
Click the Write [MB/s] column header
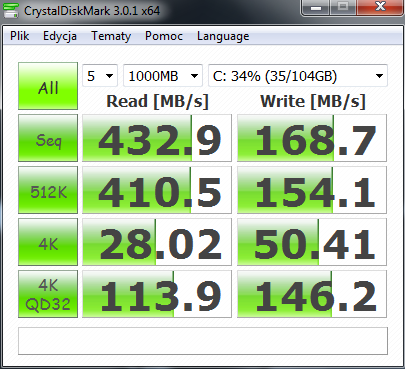click(313, 101)
